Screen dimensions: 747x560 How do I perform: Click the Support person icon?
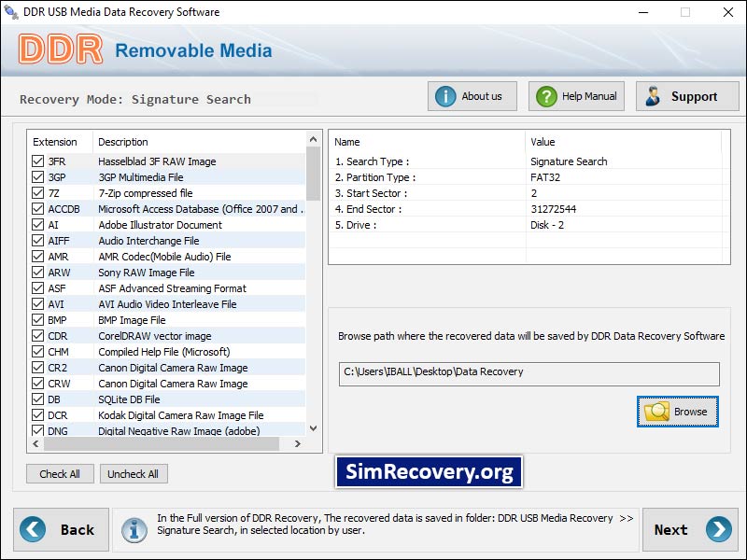(654, 95)
